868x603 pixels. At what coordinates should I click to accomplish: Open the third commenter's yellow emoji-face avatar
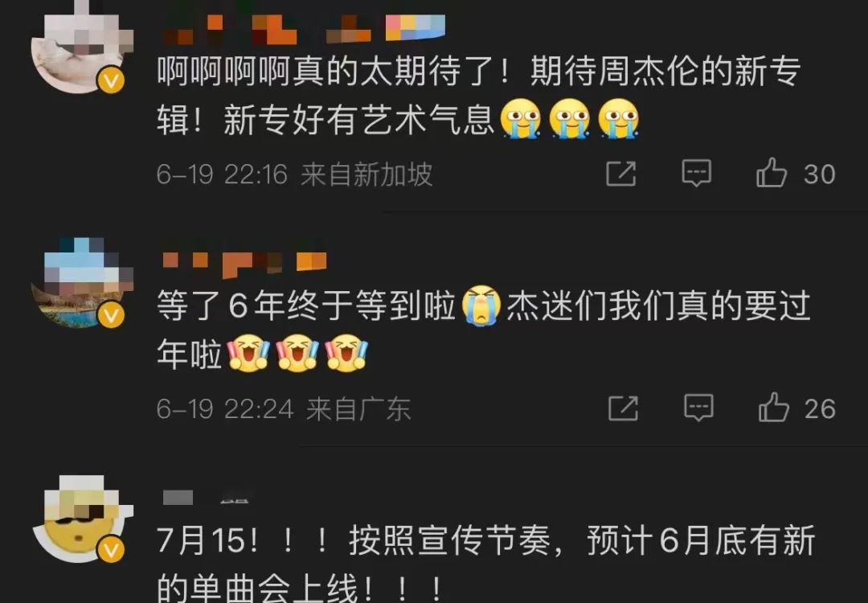[x=82, y=519]
